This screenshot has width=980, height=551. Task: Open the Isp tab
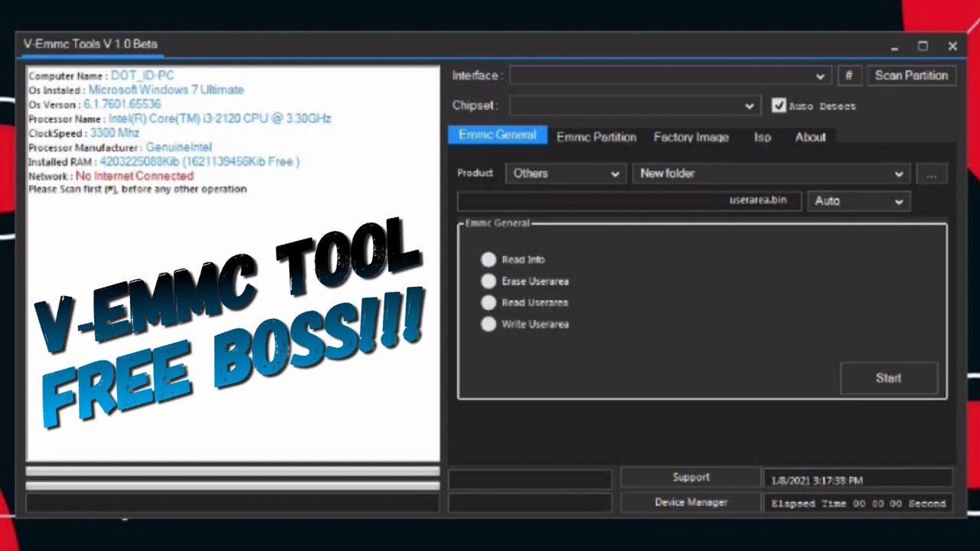pos(763,137)
